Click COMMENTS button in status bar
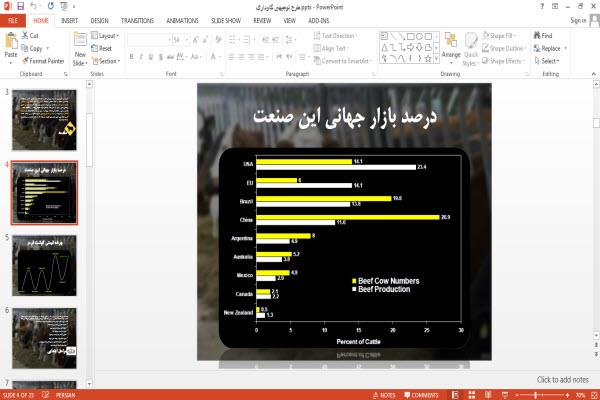The image size is (600, 400). click(x=421, y=395)
